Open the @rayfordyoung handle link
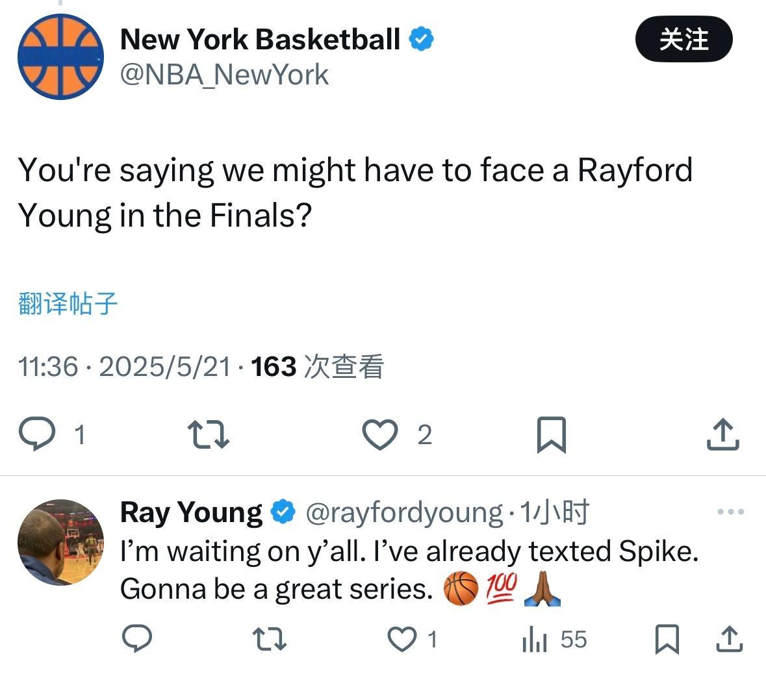The width and height of the screenshot is (766, 700). click(403, 513)
